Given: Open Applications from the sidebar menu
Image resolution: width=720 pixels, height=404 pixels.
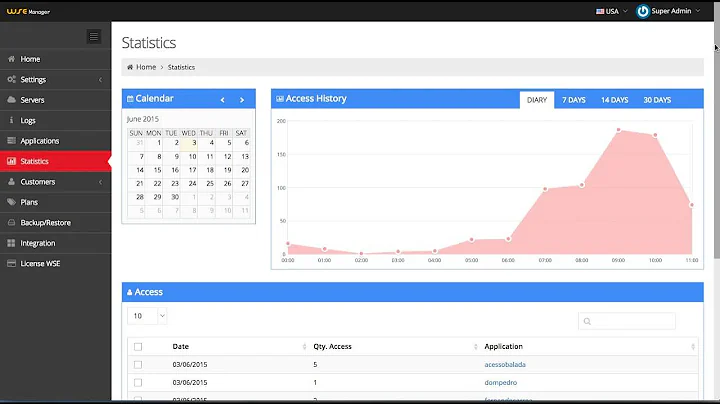Looking at the screenshot, I should point(55,140).
